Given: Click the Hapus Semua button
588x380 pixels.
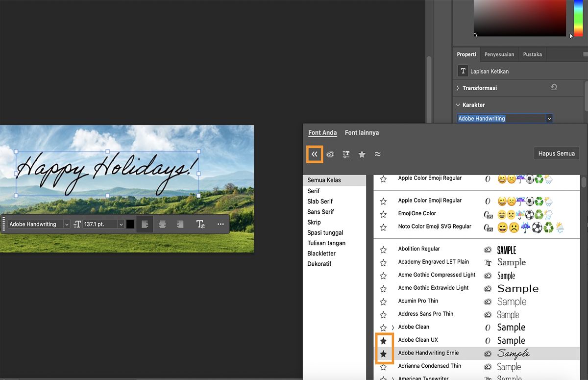Looking at the screenshot, I should click(557, 153).
